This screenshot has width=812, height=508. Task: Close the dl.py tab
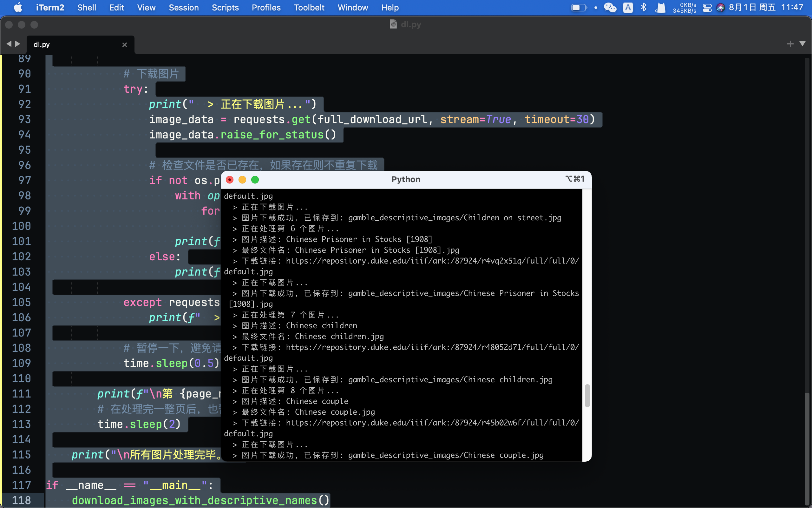click(x=124, y=45)
